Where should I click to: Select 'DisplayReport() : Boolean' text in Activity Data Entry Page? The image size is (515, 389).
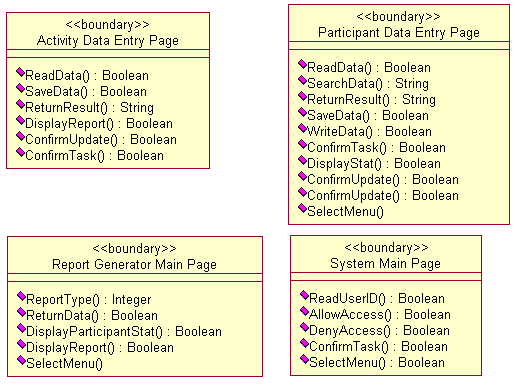[99, 124]
